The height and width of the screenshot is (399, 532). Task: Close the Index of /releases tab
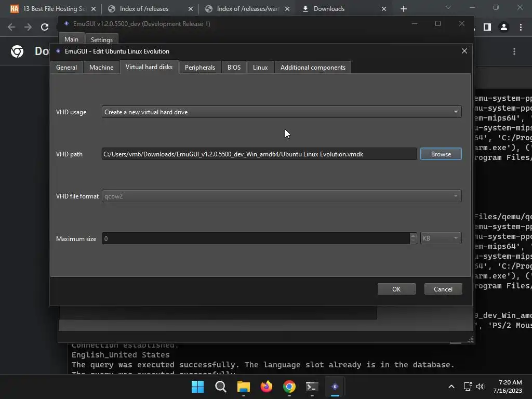point(191,9)
